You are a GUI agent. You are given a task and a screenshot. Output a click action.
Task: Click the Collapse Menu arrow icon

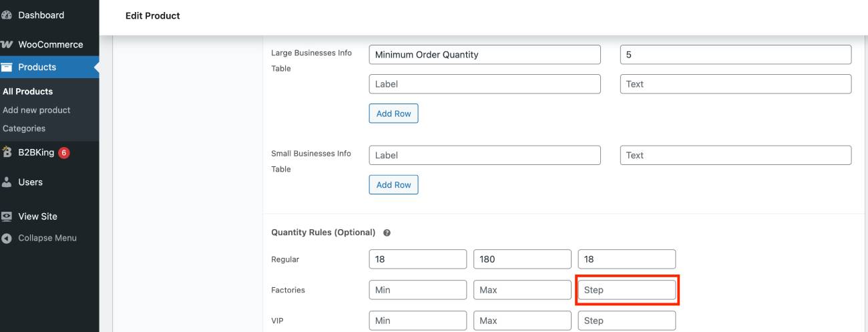(7, 238)
